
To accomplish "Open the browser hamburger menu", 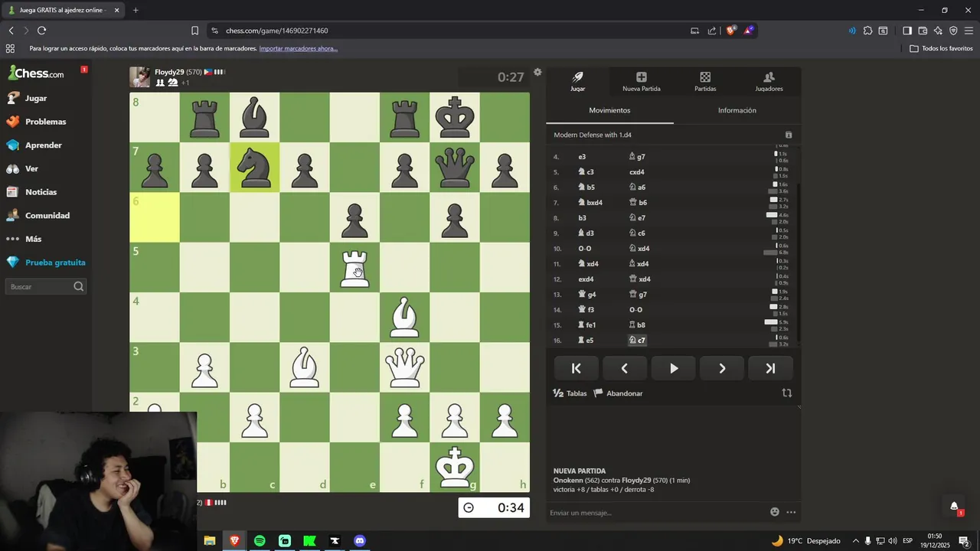I will click(x=969, y=31).
